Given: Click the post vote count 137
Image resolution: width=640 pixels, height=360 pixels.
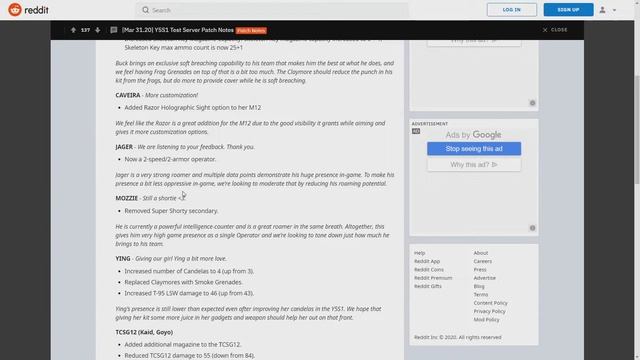Looking at the screenshot, I should click(85, 30).
